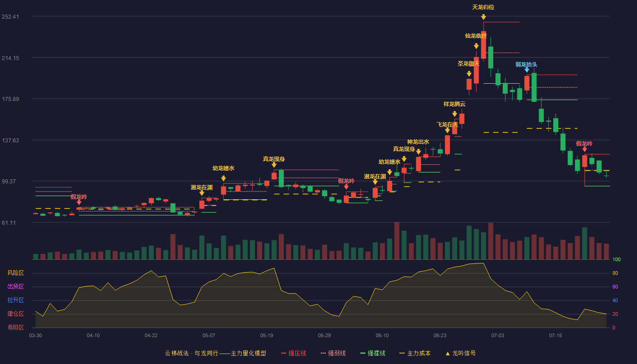Click the 03-30 date label
Viewport: 637px width, 364px height.
tap(35, 335)
